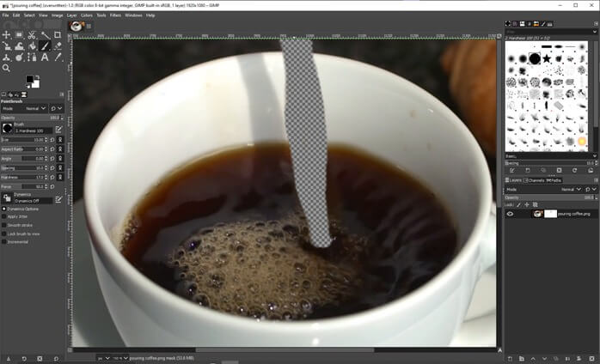Enable the Incremental checkbox
Image resolution: width=600 pixels, height=364 pixels.
point(3,242)
